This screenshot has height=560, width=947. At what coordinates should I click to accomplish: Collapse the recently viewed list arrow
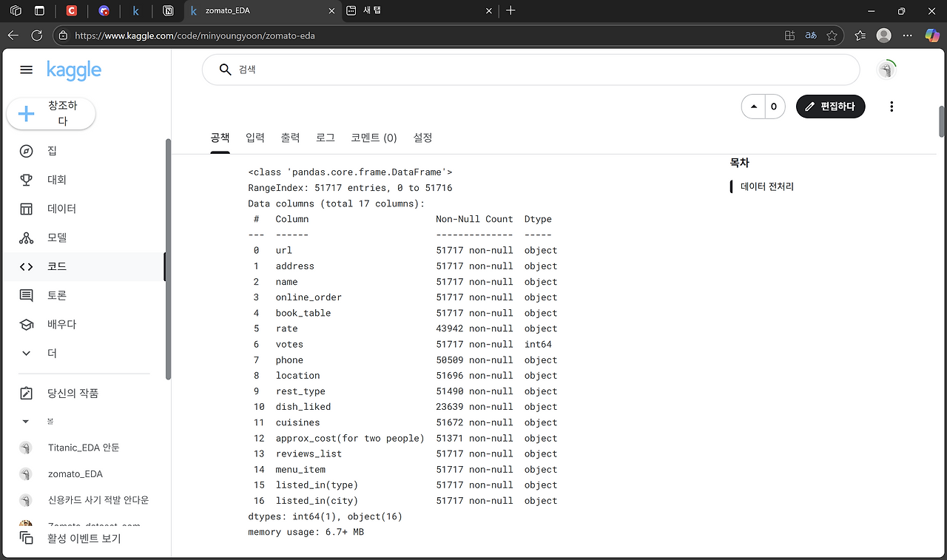pos(26,422)
